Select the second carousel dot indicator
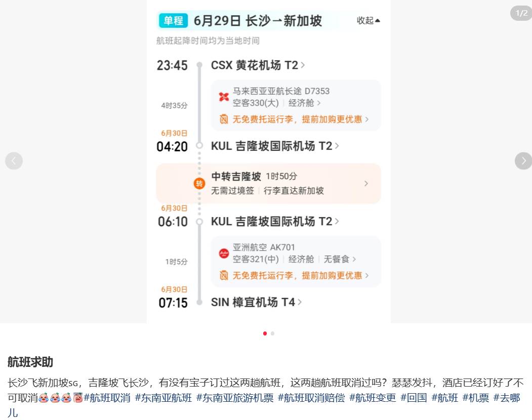The width and height of the screenshot is (532, 420). (x=273, y=333)
